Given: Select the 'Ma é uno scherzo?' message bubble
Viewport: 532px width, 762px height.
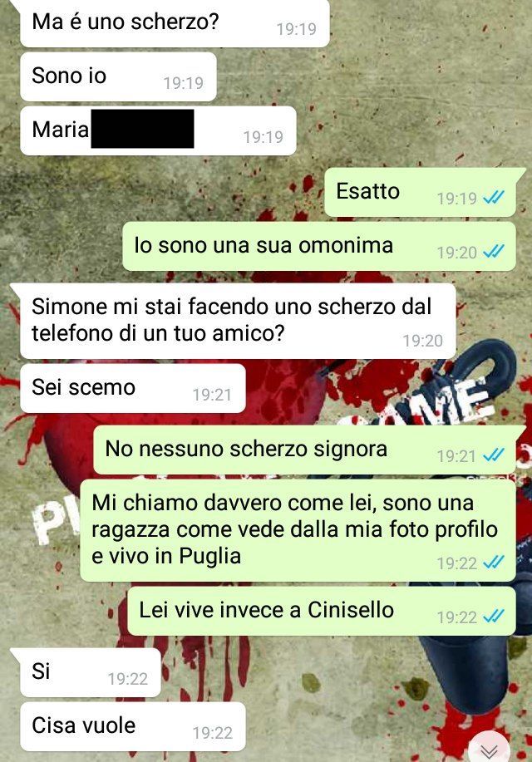Looking at the screenshot, I should (x=175, y=22).
